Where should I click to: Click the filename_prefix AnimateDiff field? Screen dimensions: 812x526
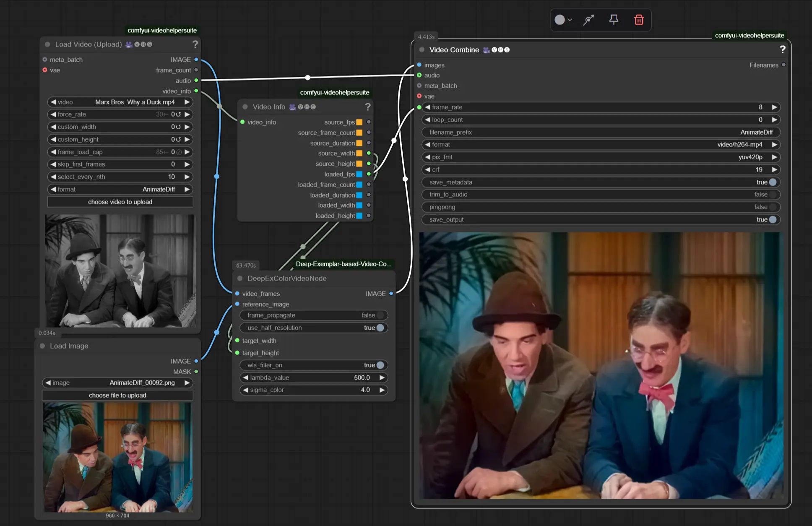click(x=601, y=132)
